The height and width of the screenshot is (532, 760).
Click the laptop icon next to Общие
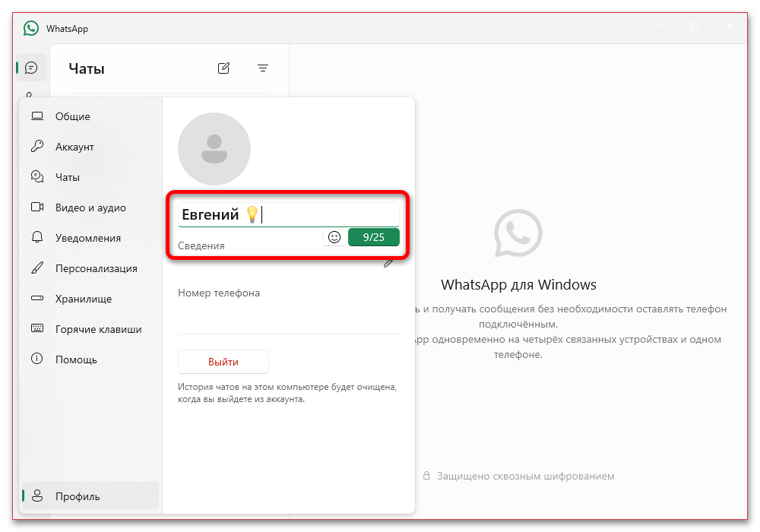pos(37,116)
